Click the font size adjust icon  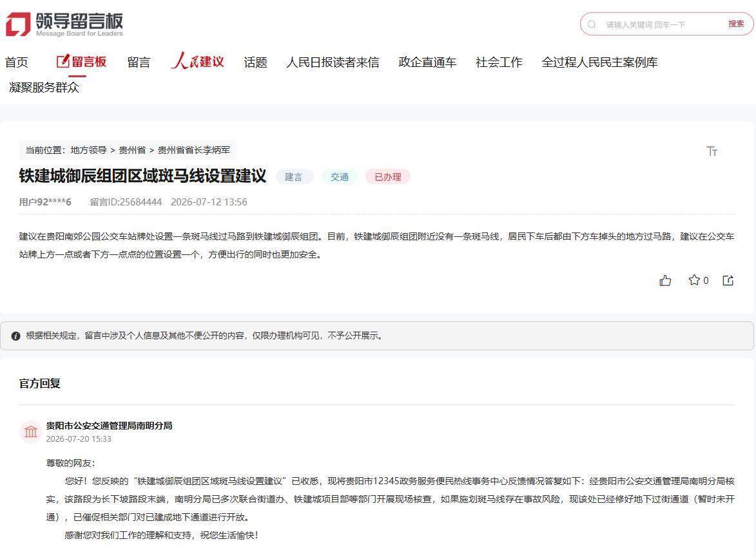[x=712, y=151]
